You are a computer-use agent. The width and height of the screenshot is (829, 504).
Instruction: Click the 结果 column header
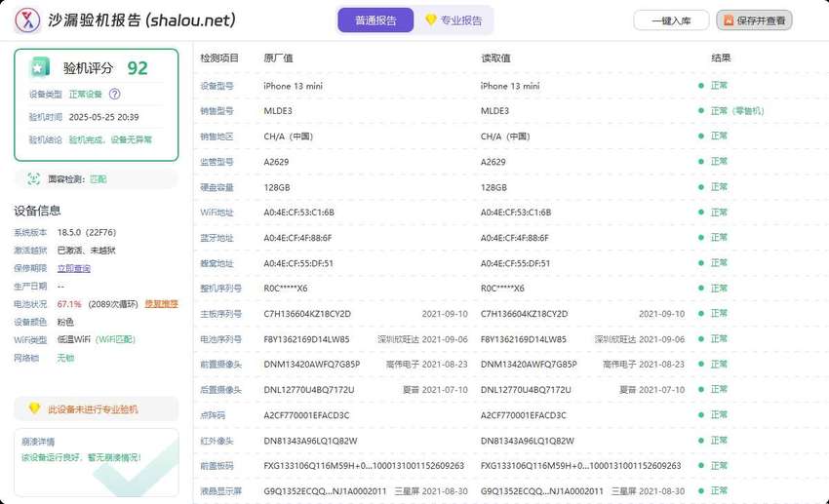[x=721, y=58]
